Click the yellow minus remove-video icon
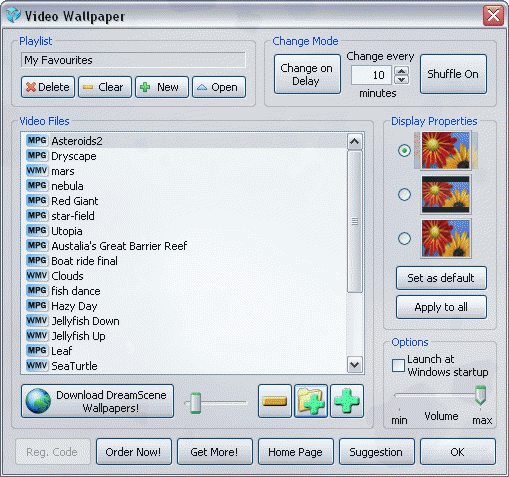The height and width of the screenshot is (477, 509). coord(275,401)
